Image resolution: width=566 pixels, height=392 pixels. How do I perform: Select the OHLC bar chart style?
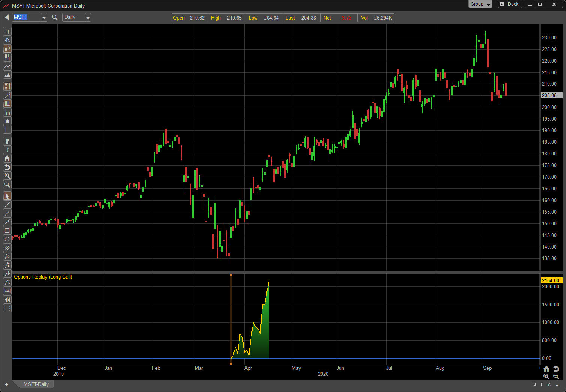pos(7,32)
